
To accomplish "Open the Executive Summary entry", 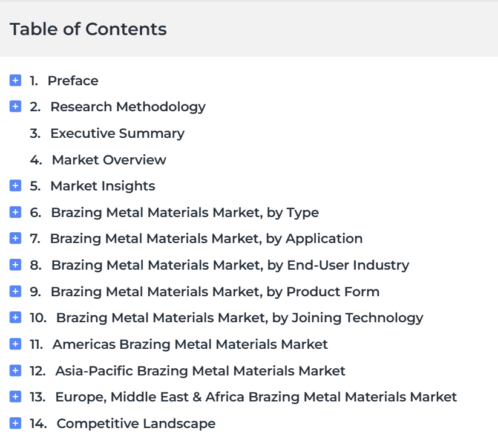I will coord(117,134).
